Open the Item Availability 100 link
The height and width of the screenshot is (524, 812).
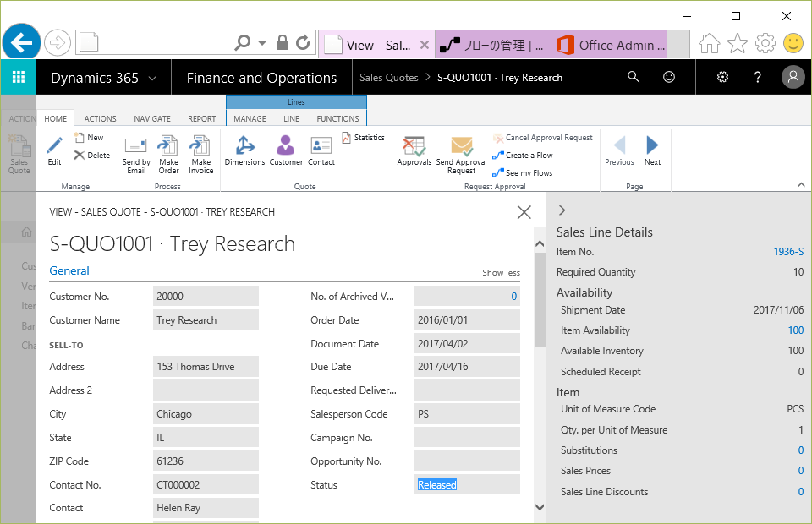795,330
